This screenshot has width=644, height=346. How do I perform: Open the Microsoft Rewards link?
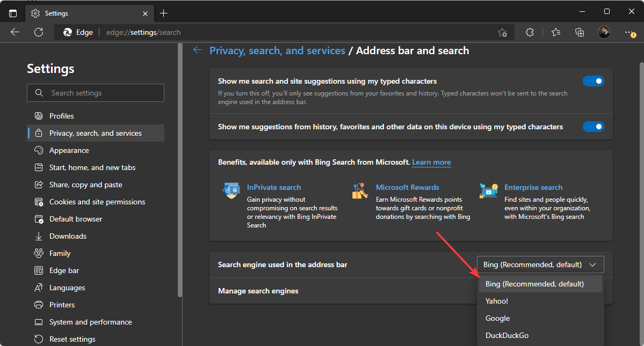click(x=408, y=187)
